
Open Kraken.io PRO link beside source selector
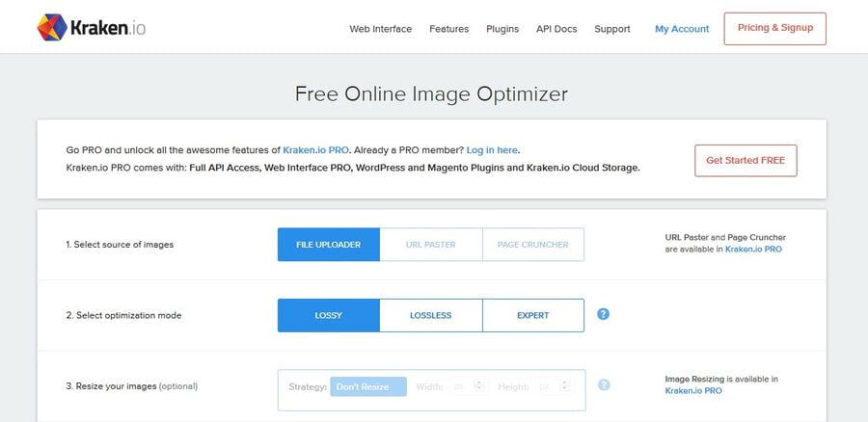pyautogui.click(x=753, y=249)
